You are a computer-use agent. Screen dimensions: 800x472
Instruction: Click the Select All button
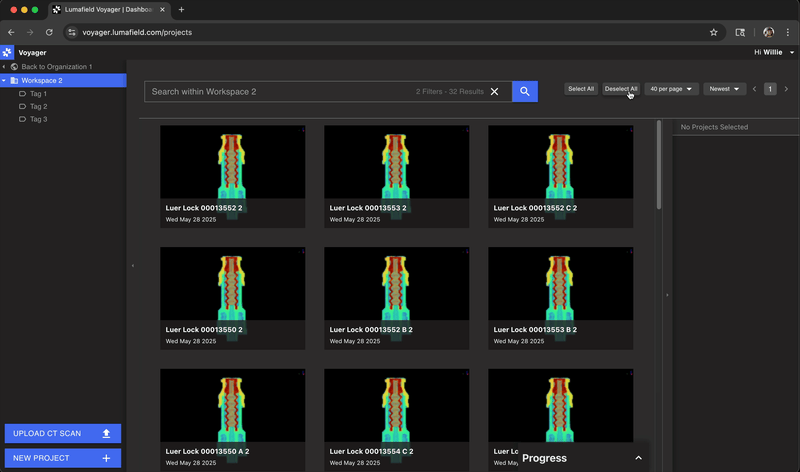point(580,89)
